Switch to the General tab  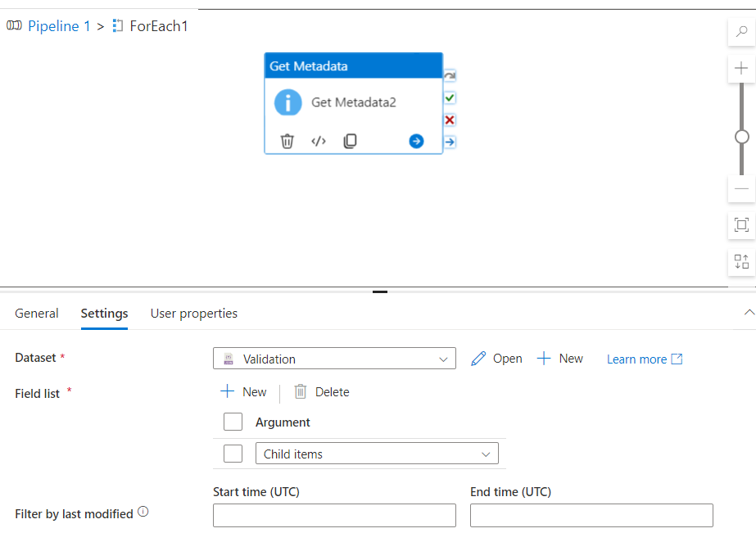coord(37,314)
